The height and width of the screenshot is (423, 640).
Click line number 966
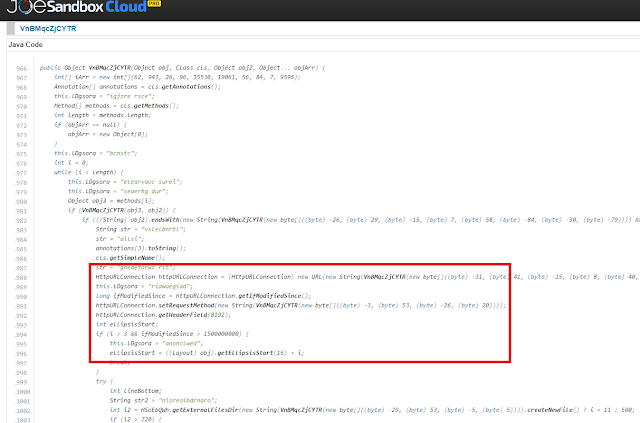(x=22, y=69)
